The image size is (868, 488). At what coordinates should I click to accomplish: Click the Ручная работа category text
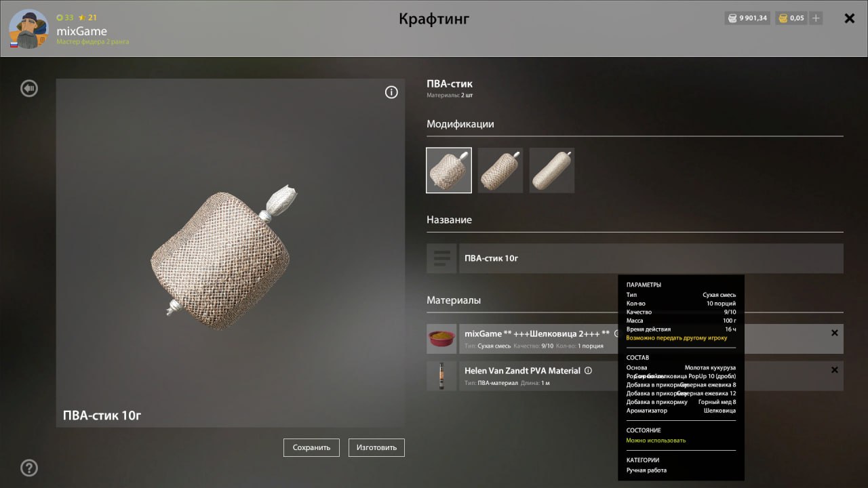(646, 470)
